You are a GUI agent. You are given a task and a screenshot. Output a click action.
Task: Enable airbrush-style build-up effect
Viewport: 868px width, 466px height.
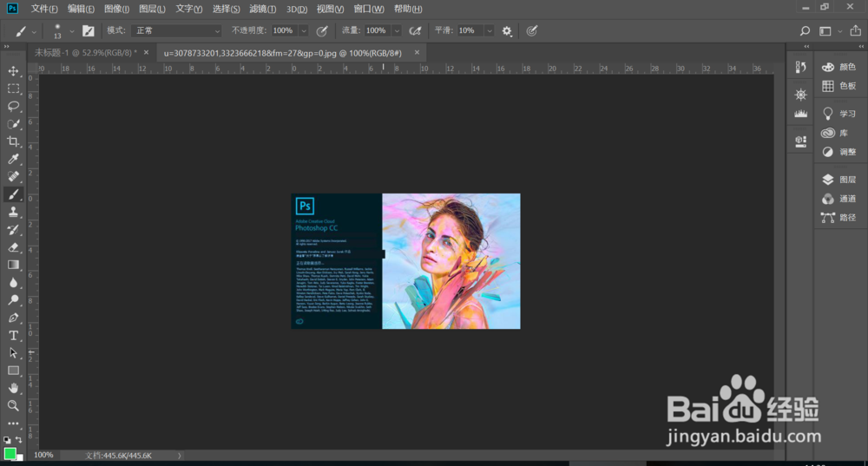click(415, 30)
